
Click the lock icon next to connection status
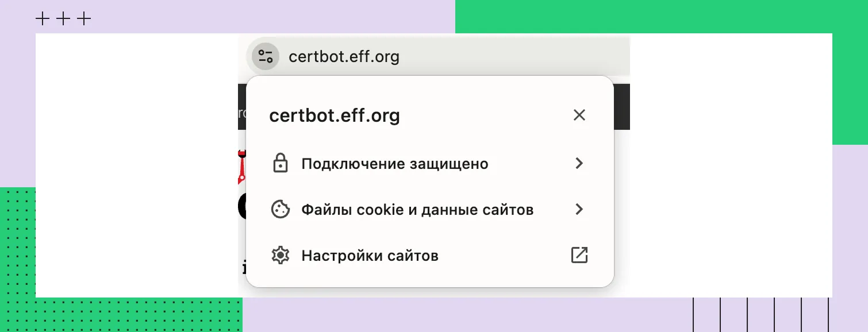(281, 163)
